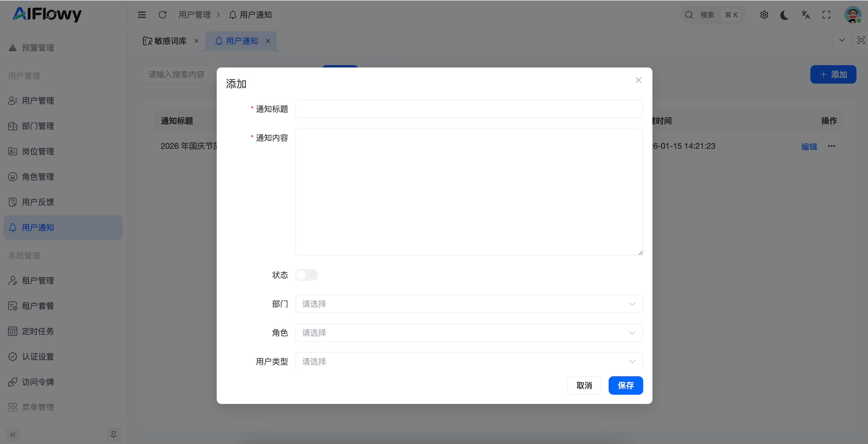Open language translation icon
Screen dimensions: 868x444
point(805,15)
